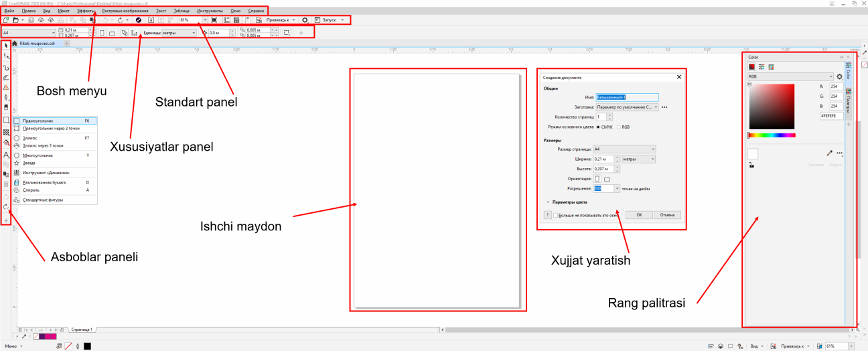
Task: Click the gear icon in the Color docker
Action: point(839,77)
